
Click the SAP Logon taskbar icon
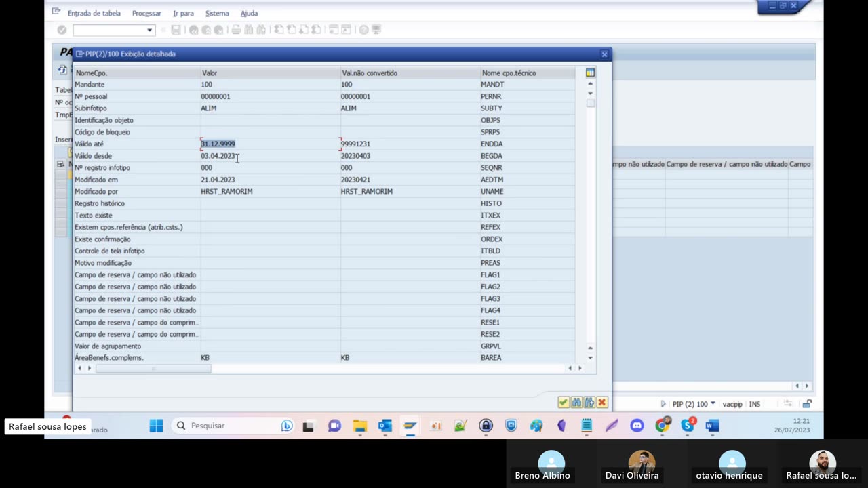coord(410,426)
